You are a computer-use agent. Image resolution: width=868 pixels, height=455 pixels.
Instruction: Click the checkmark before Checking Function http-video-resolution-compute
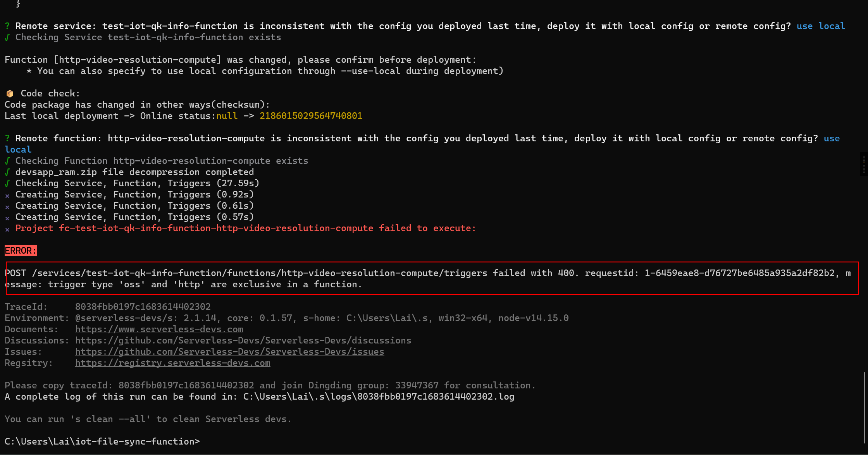(x=7, y=161)
